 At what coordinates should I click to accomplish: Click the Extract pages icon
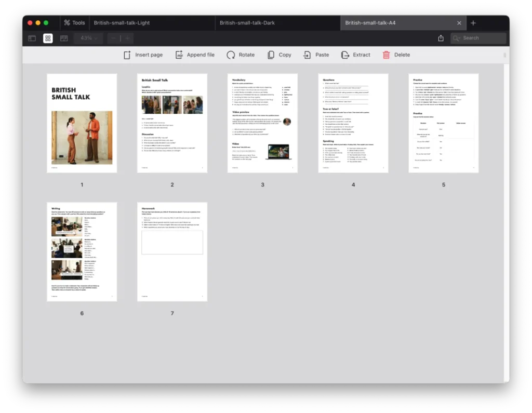coord(345,55)
